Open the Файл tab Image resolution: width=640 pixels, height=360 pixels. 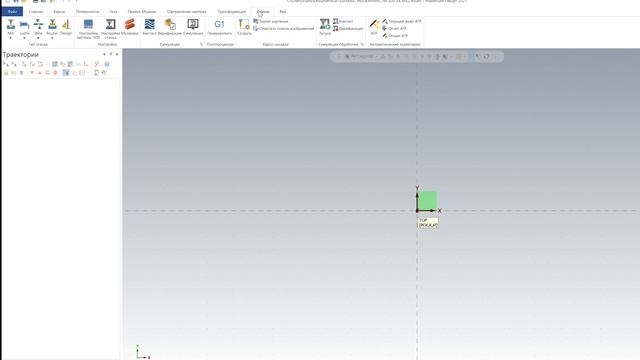pyautogui.click(x=12, y=11)
